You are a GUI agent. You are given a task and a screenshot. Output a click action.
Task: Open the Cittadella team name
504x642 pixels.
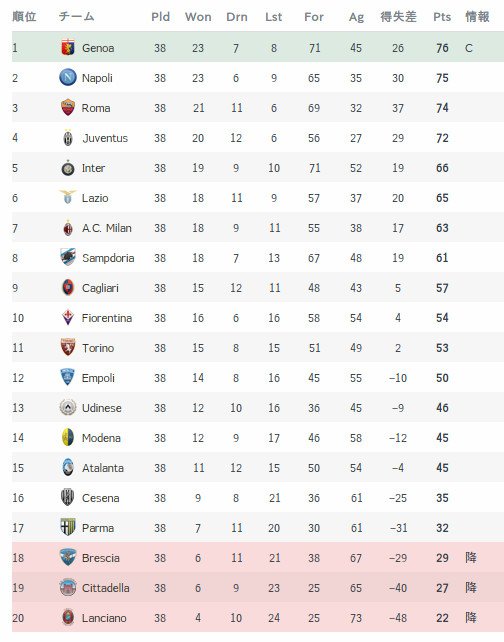tap(105, 588)
